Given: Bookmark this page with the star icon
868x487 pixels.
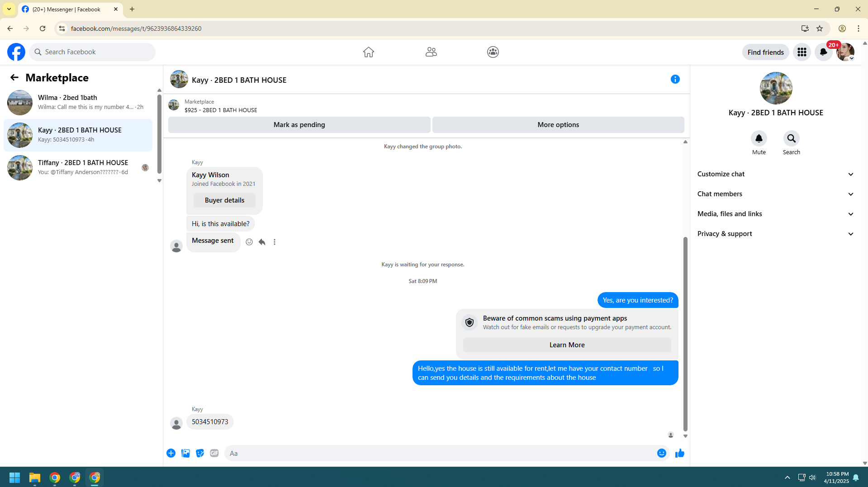Looking at the screenshot, I should 820,28.
